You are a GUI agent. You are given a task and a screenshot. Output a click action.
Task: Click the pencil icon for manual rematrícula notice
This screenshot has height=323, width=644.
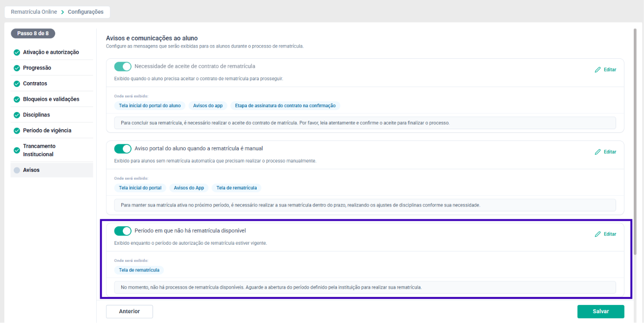tap(598, 152)
